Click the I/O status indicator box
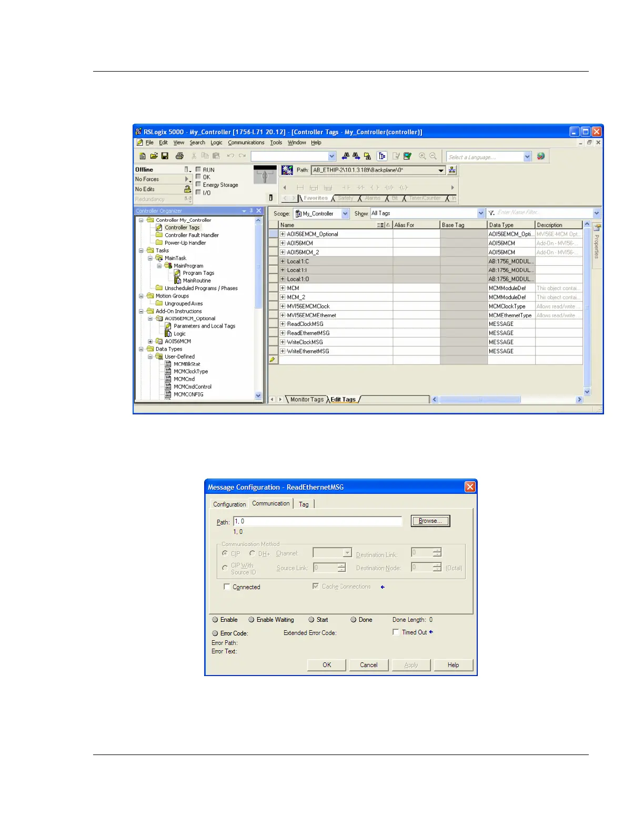Screen dimensions: 644x834 point(198,192)
